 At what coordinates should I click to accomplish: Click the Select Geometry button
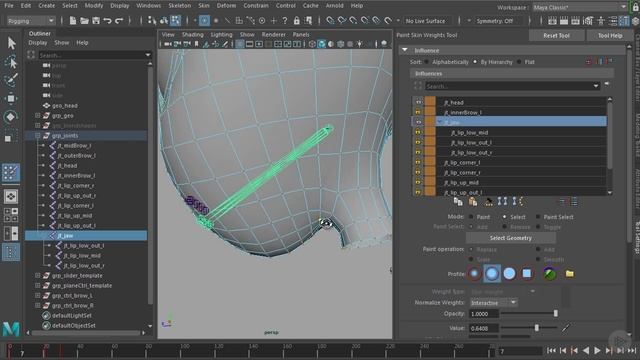pos(510,238)
